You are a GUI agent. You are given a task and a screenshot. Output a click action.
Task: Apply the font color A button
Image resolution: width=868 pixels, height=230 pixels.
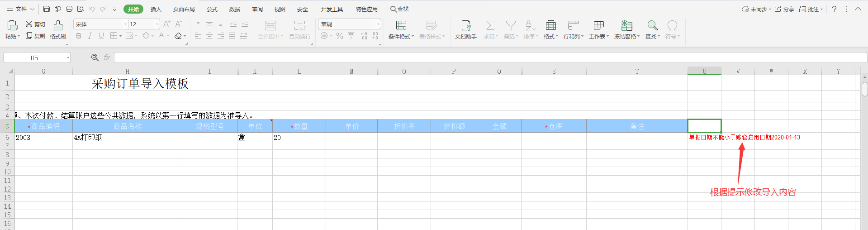(x=161, y=36)
